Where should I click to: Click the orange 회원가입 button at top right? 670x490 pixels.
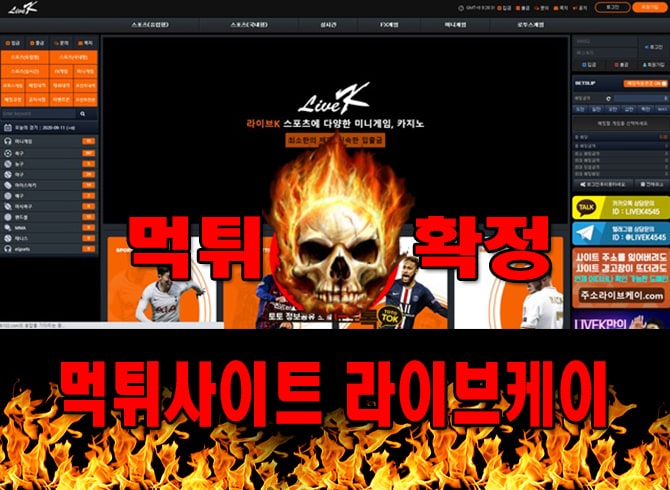650,7
